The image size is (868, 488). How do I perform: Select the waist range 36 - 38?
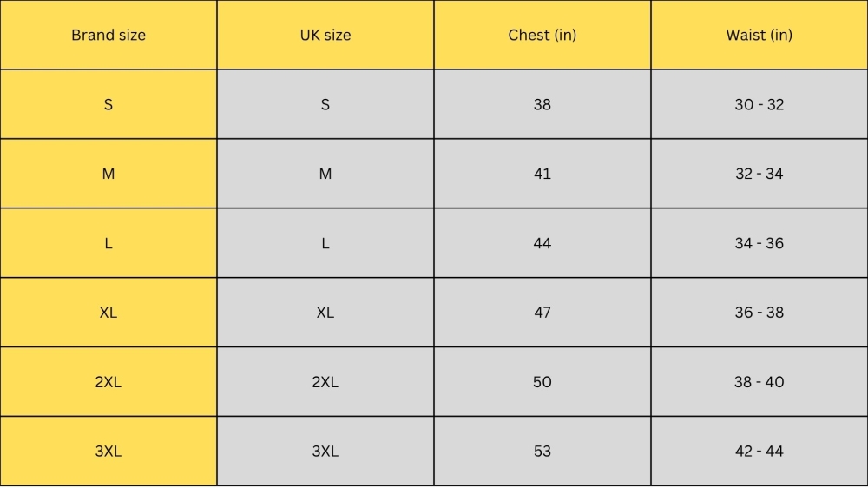pos(759,313)
